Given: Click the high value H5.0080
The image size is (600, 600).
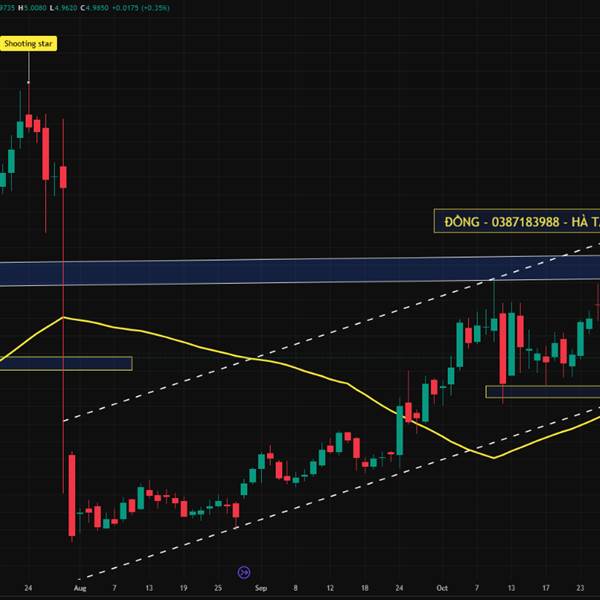Looking at the screenshot, I should (33, 8).
